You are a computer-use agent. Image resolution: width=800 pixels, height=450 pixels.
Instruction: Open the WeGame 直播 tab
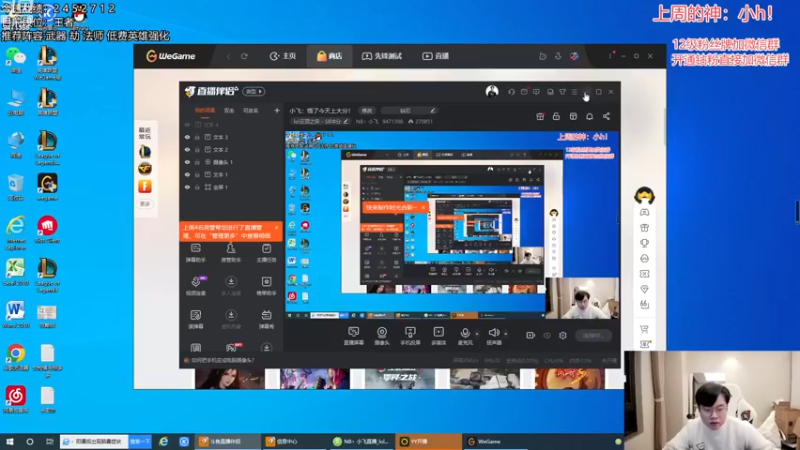coord(435,56)
